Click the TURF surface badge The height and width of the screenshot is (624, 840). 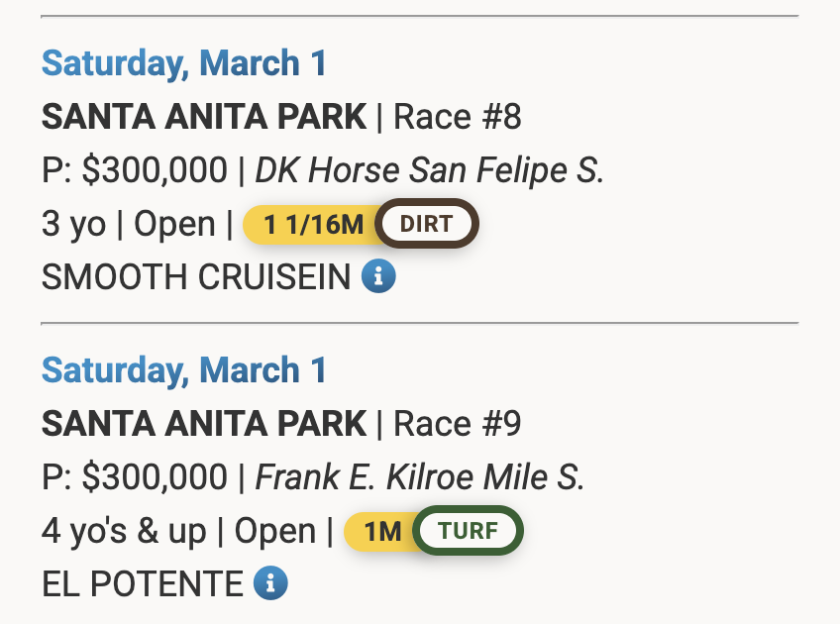click(x=468, y=530)
